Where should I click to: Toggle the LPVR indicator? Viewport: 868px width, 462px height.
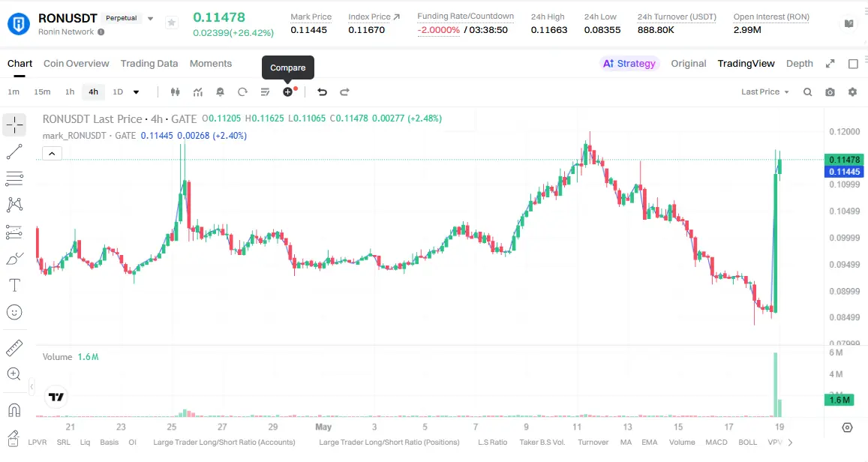(x=38, y=442)
